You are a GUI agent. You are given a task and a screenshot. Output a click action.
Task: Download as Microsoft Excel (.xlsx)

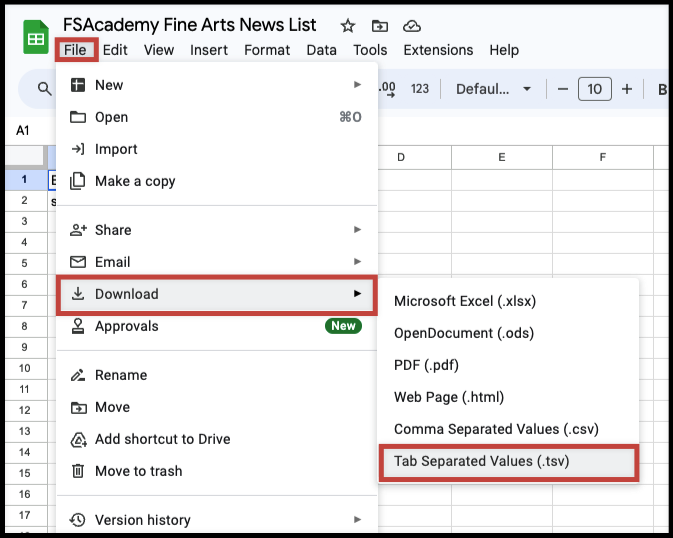(509, 301)
